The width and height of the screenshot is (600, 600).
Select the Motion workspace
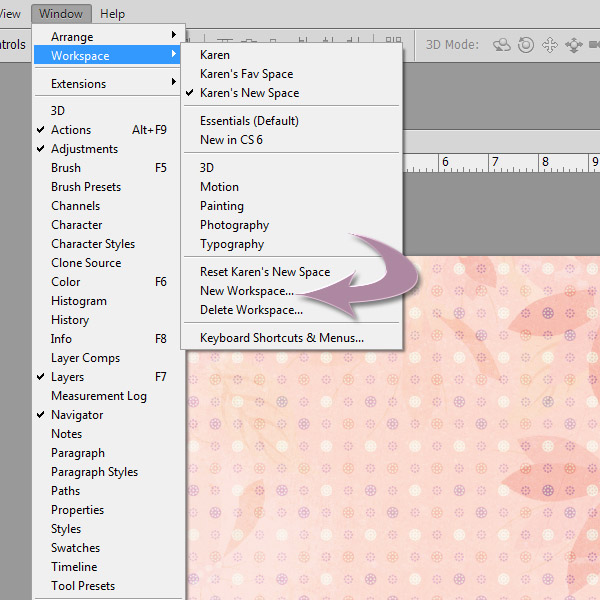coord(292,187)
